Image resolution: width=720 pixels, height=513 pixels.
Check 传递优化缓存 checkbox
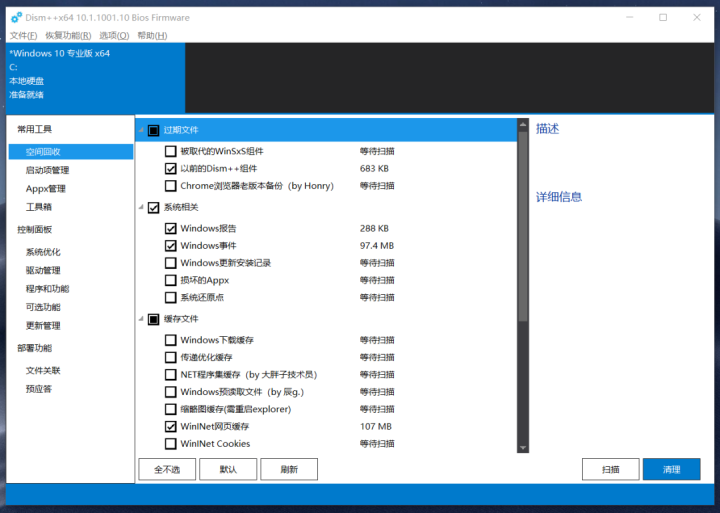(170, 357)
